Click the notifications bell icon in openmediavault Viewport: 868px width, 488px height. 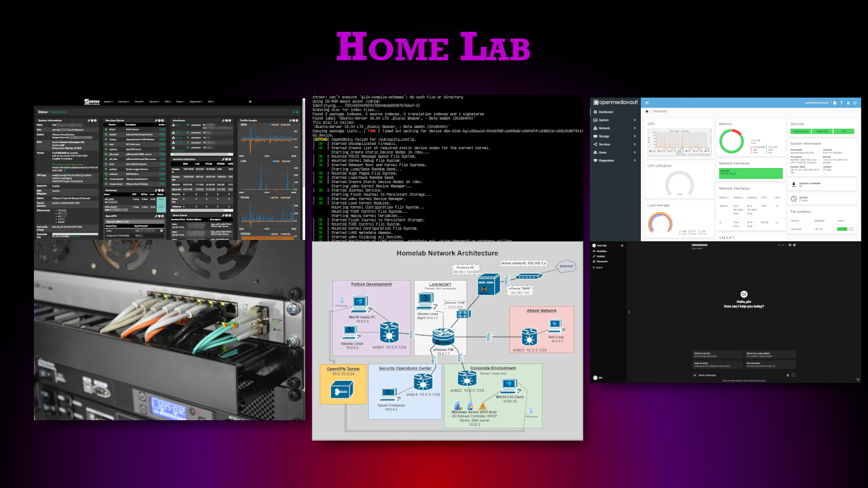point(834,103)
